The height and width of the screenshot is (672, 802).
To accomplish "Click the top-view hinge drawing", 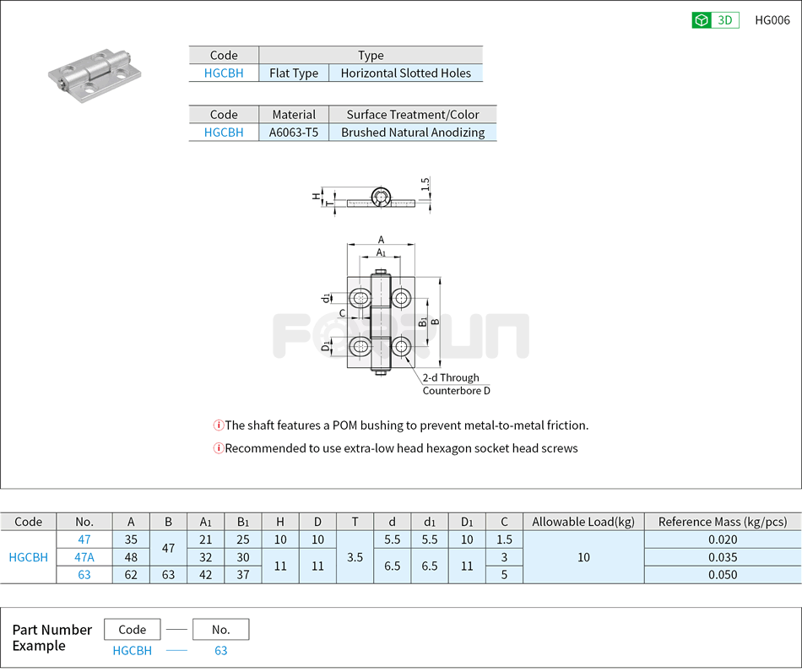I will tap(371, 198).
